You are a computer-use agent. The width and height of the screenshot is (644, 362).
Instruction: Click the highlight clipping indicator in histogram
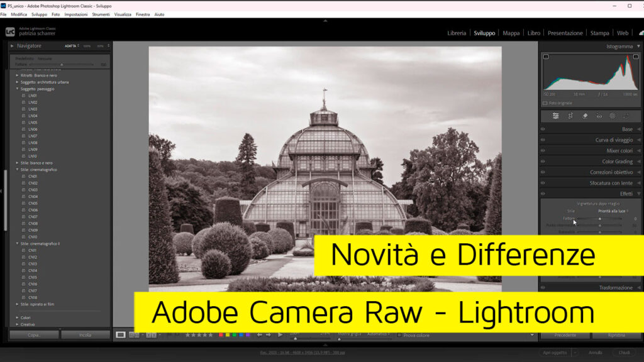636,57
